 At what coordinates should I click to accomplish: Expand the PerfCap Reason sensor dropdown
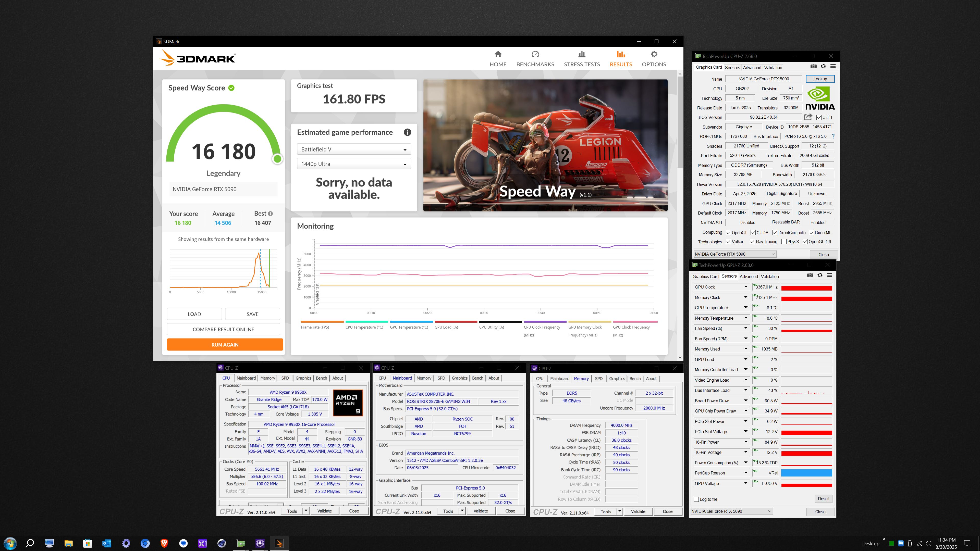746,473
